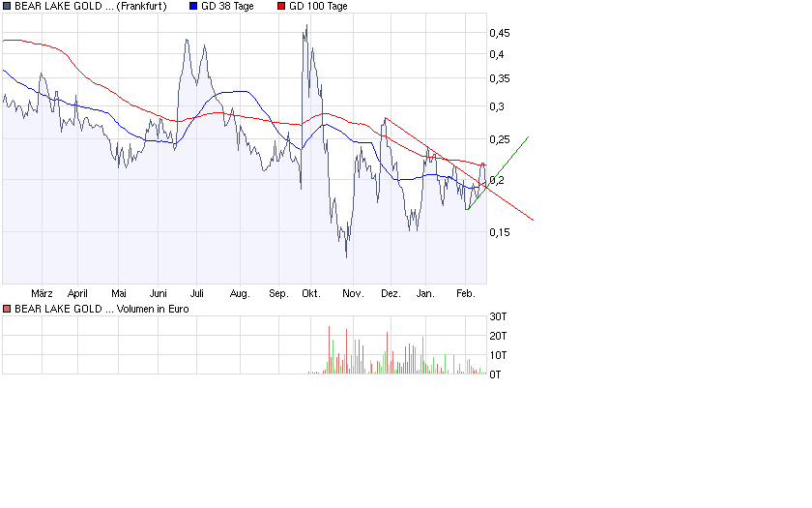Click the März month label

pos(42,294)
